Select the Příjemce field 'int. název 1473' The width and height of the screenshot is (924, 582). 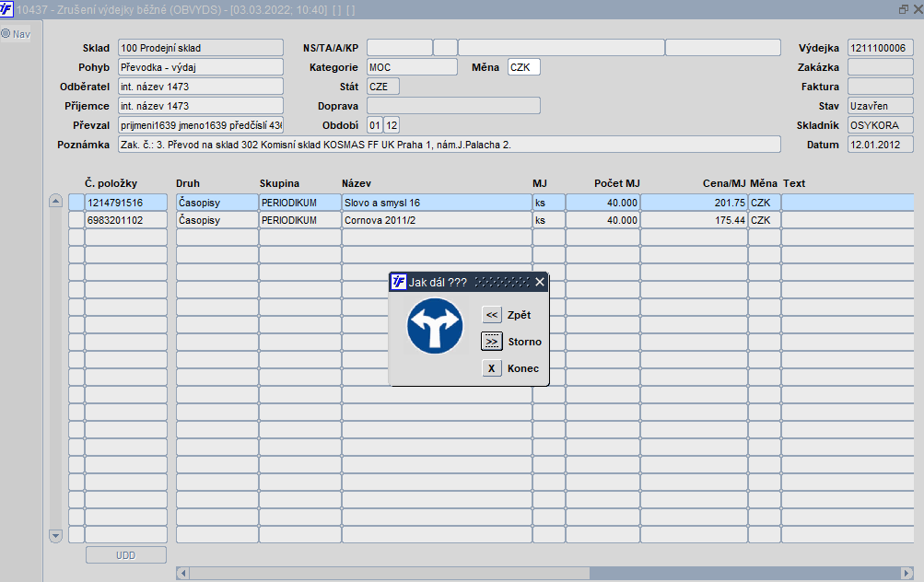pyautogui.click(x=200, y=106)
